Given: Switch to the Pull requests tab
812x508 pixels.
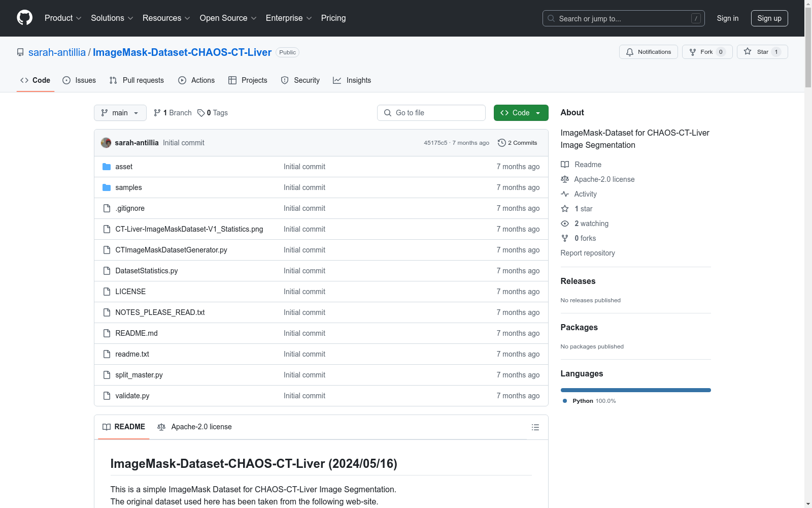Looking at the screenshot, I should (x=137, y=80).
